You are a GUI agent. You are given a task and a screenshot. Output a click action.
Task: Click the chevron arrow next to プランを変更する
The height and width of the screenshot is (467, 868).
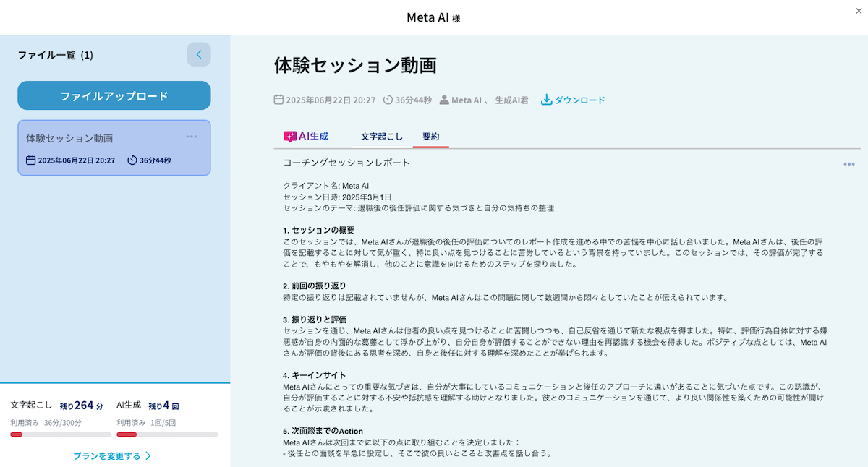pos(148,455)
